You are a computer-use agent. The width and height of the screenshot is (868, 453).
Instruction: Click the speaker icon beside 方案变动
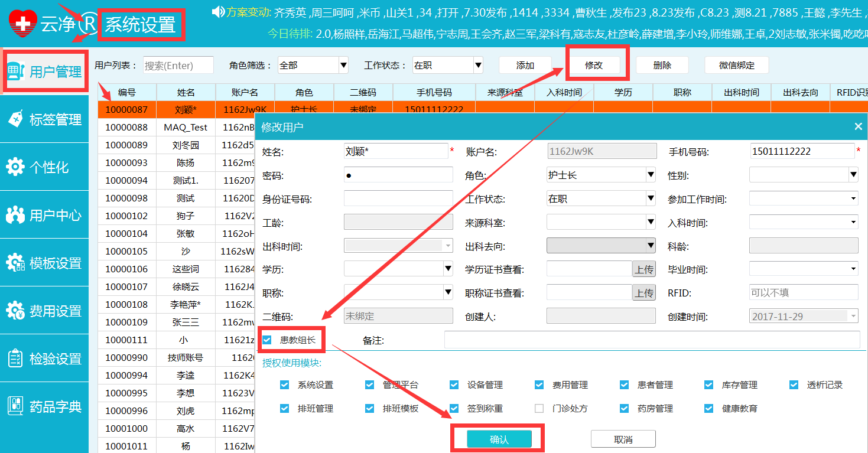point(218,11)
